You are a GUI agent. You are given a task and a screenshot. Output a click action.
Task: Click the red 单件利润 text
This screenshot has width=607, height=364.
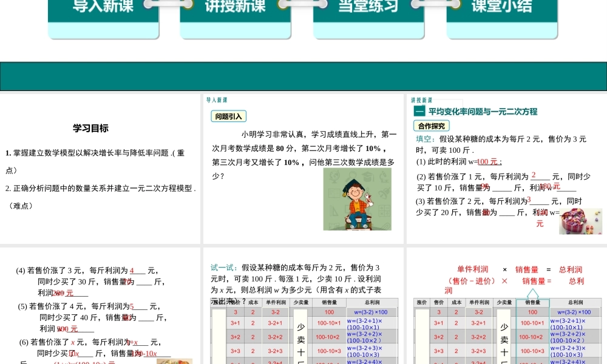[x=473, y=269]
